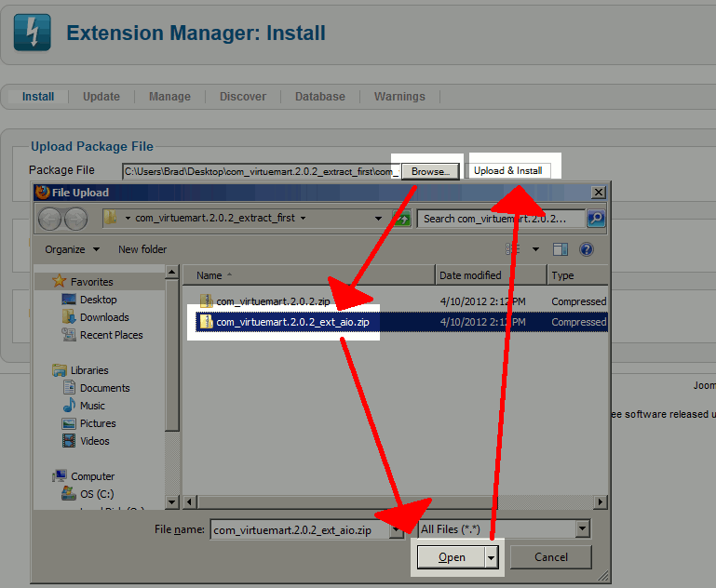The width and height of the screenshot is (716, 588).
Task: Click the Computer icon in navigation pane
Action: pos(60,475)
